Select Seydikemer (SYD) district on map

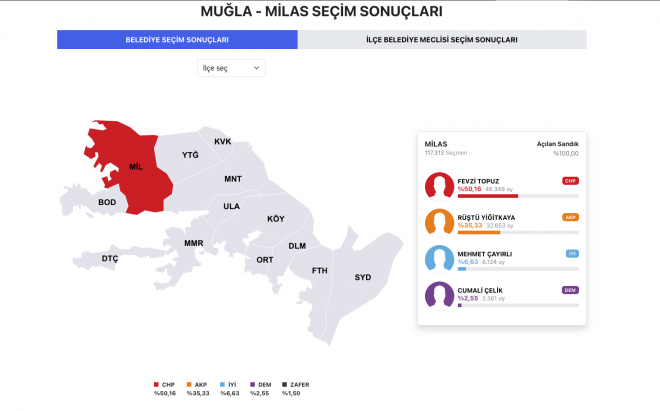pos(362,277)
